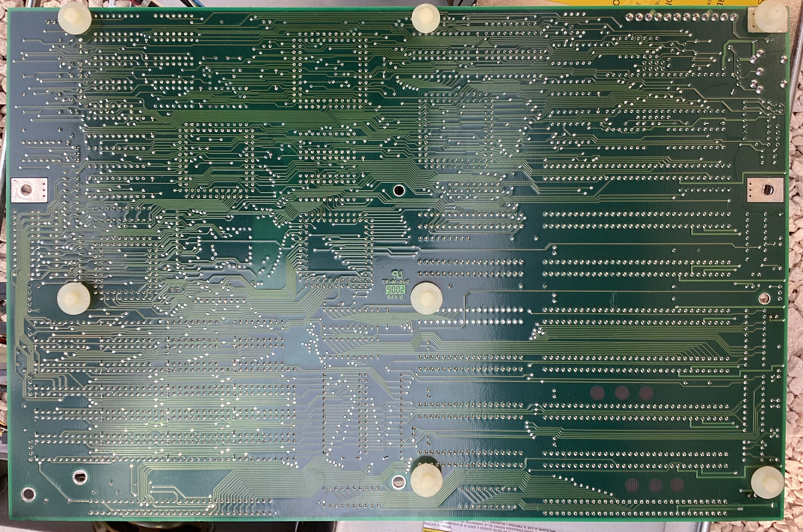Viewport: 803px width, 532px height.
Task: Click the TS-M-8V0 text marking
Action: (396, 282)
